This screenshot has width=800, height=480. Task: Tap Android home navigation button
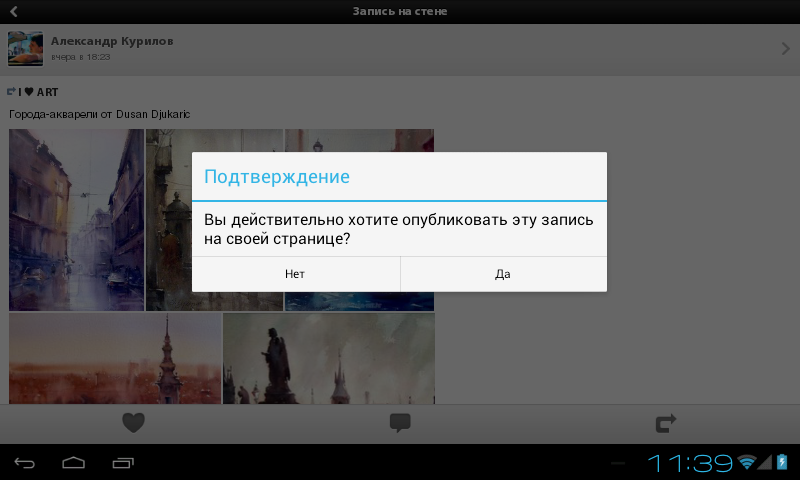(73, 463)
